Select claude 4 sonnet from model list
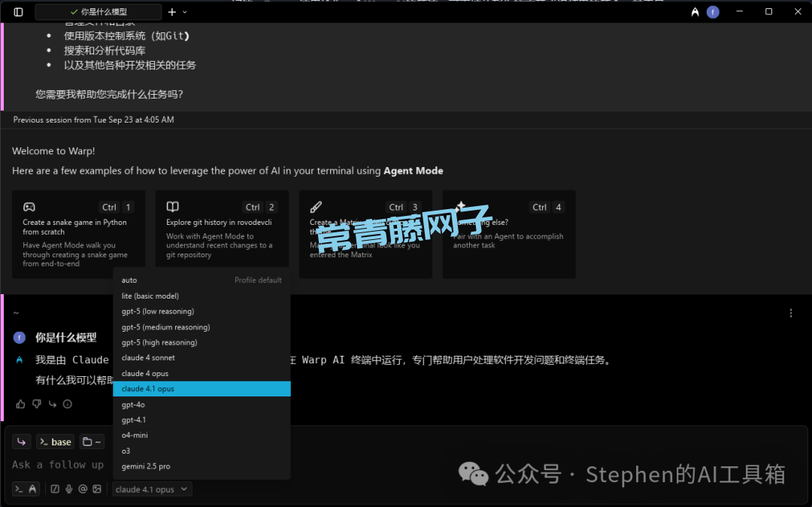The image size is (812, 507). coord(148,358)
